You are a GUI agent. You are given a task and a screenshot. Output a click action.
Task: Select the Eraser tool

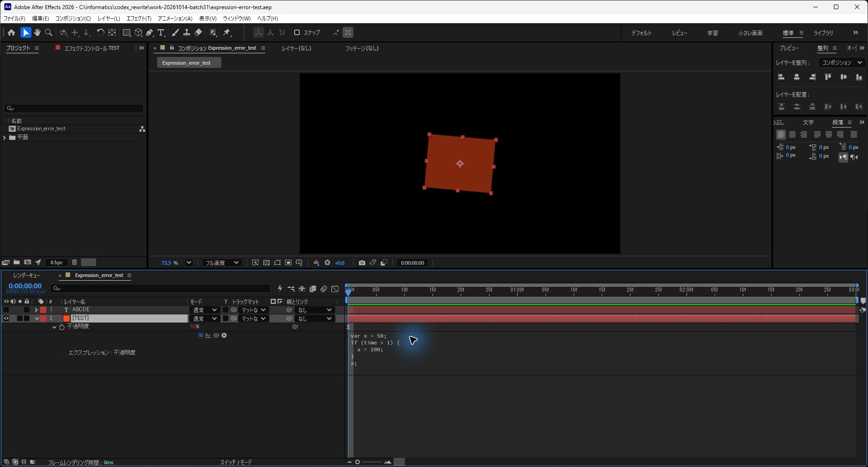pos(198,32)
